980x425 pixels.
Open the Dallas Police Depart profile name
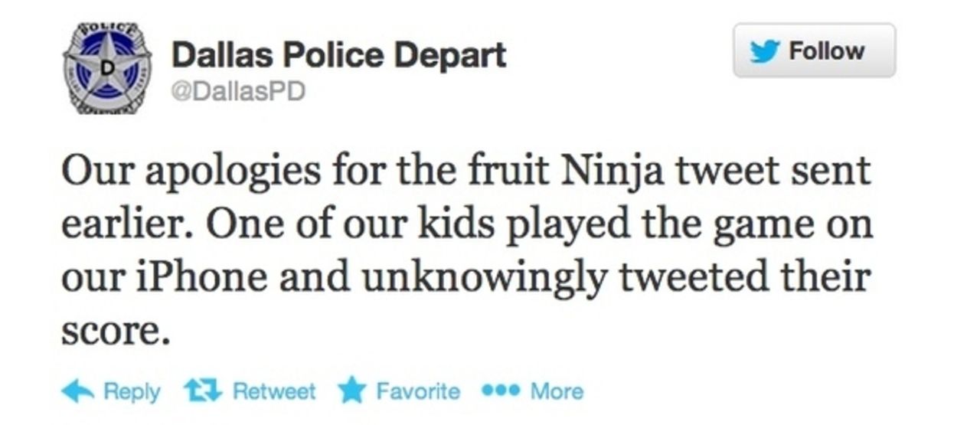[x=338, y=56]
